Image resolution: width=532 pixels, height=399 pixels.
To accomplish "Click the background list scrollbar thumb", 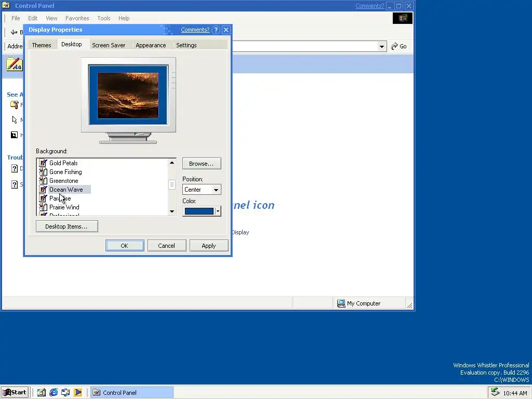I will [171, 184].
